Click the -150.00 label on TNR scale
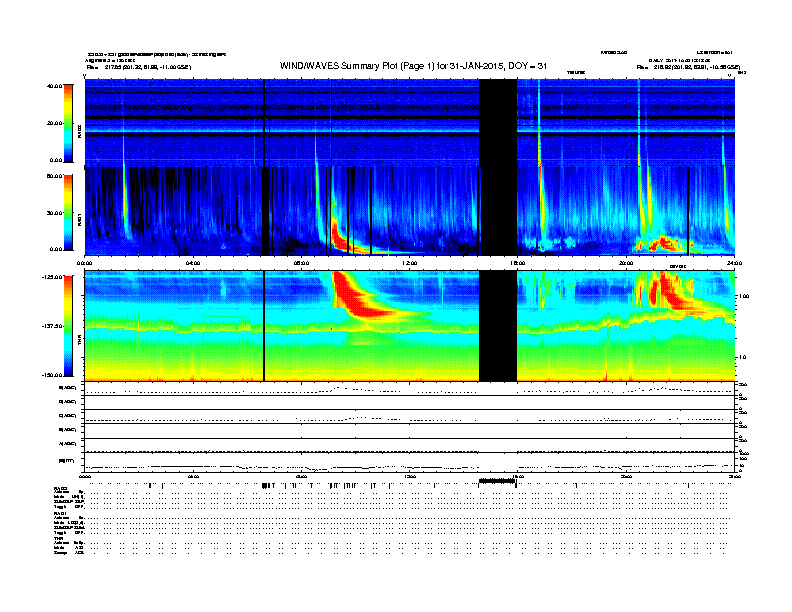The width and height of the screenshot is (792, 612). 52,375
